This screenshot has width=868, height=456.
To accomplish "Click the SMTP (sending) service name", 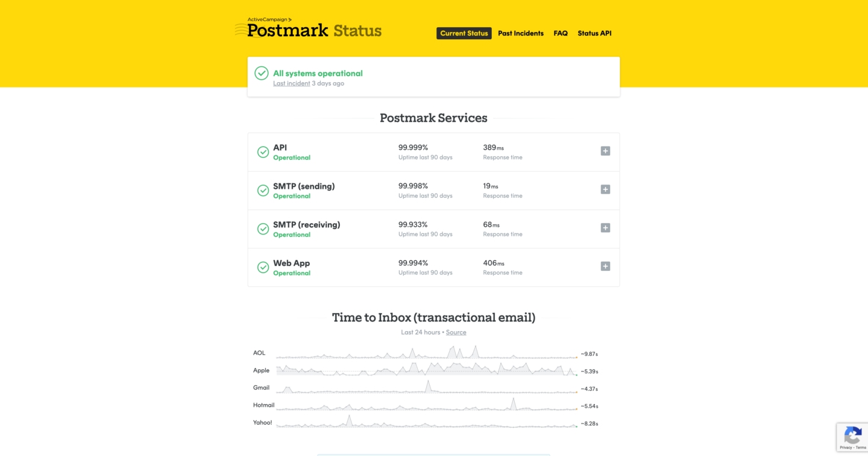I will 304,186.
